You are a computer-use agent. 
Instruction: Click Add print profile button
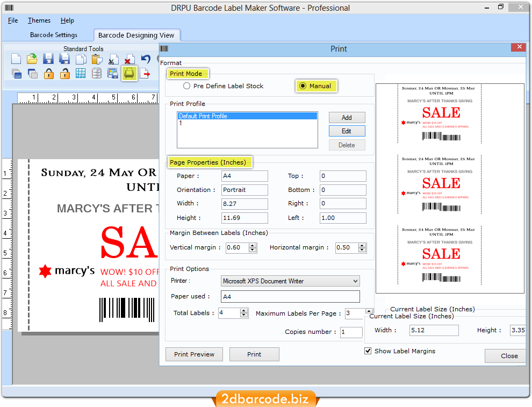coord(347,117)
